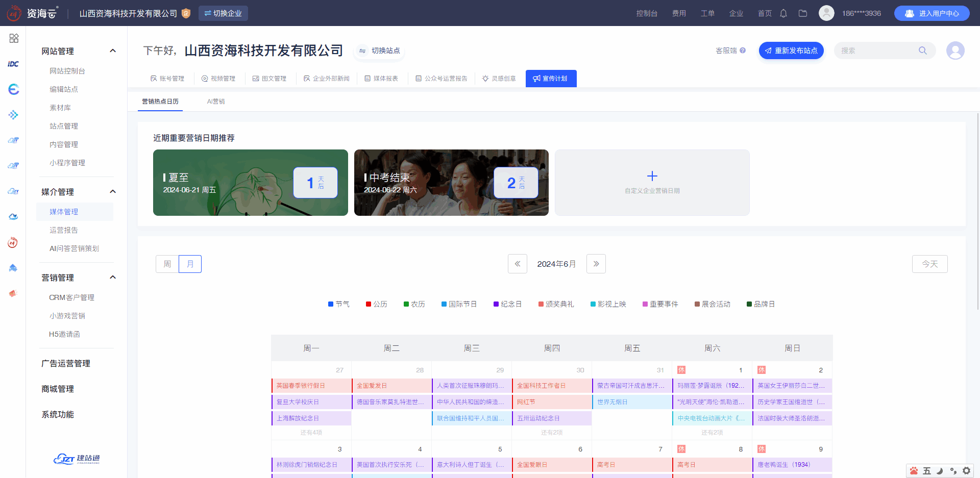The image size is (980, 478).
Task: Open the notification bell icon
Action: [783, 13]
